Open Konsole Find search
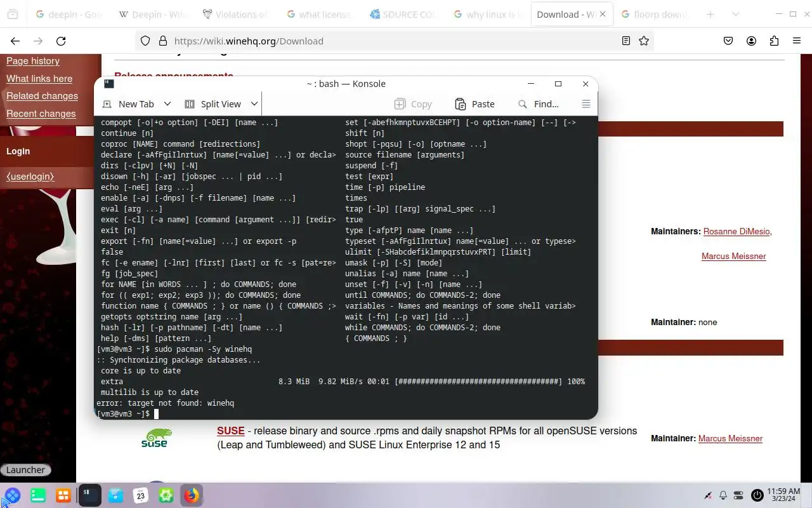Screen dimensions: 812x508 (x=539, y=104)
